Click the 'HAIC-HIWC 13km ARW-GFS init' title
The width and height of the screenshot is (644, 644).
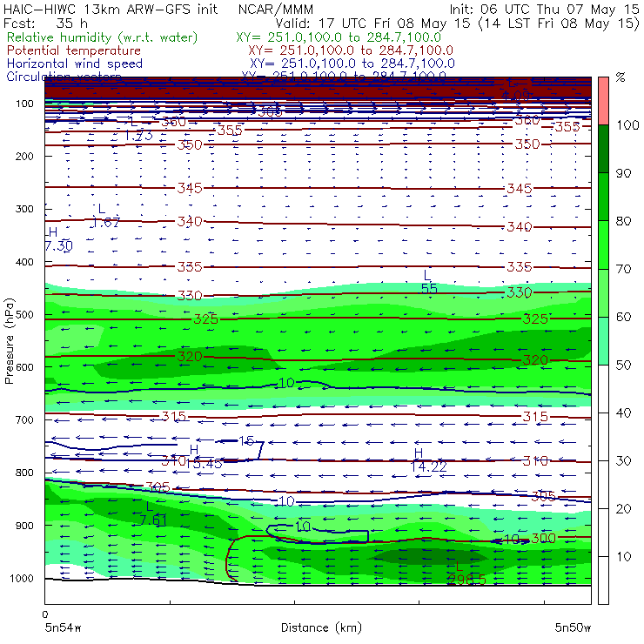pyautogui.click(x=111, y=10)
